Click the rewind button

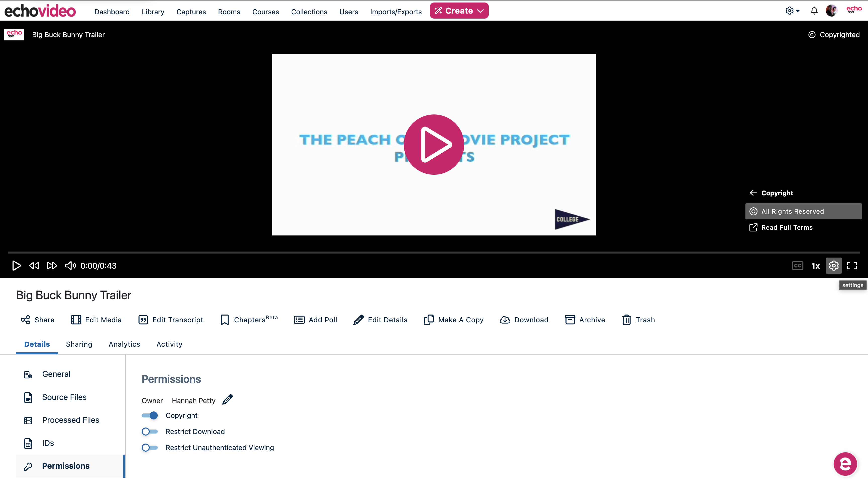[x=34, y=266]
